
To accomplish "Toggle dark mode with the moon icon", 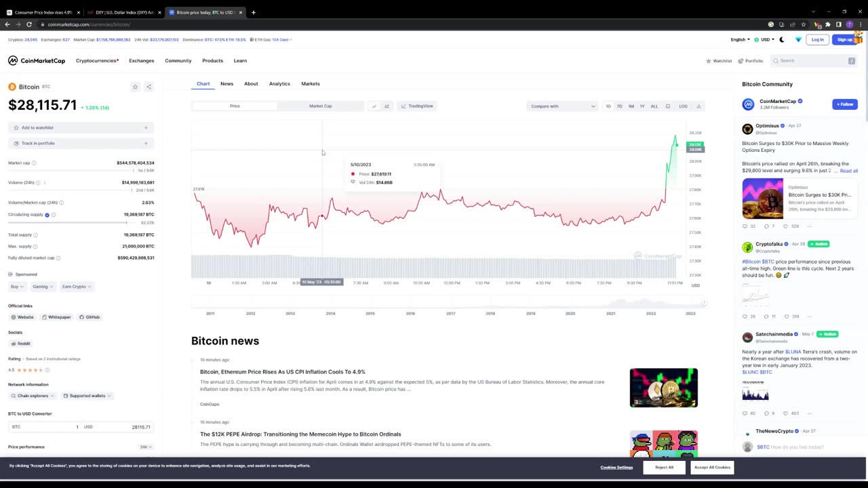I will pos(782,39).
